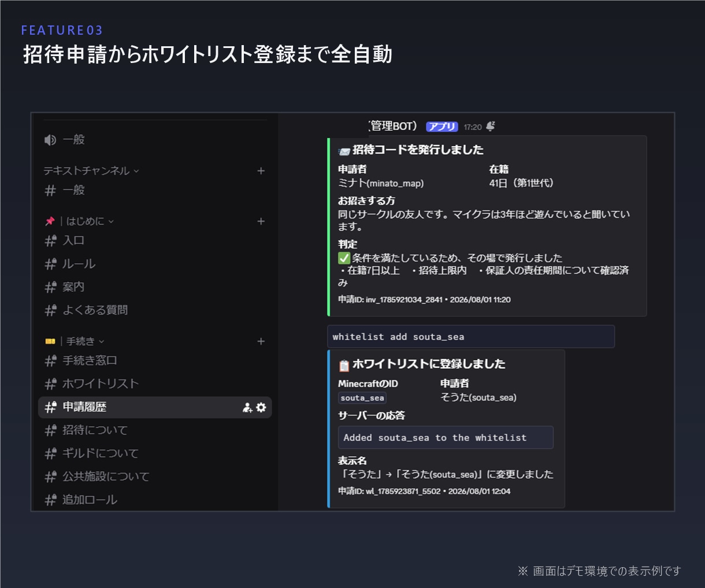Click the 17:20 message timestamp

(x=473, y=127)
